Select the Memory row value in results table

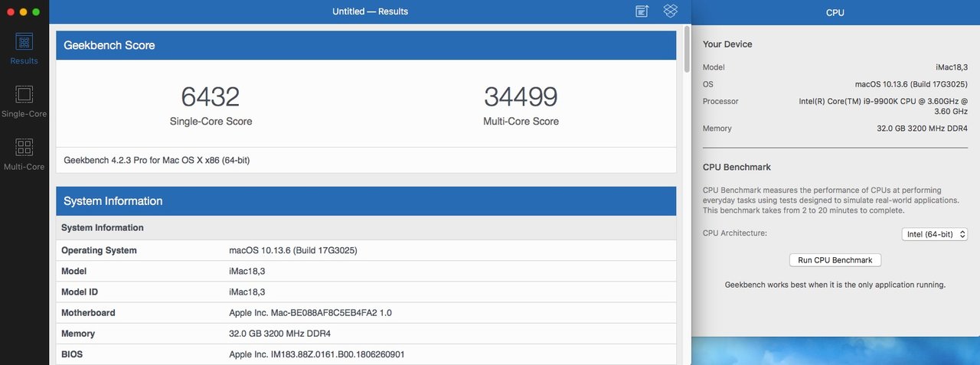[x=279, y=334]
